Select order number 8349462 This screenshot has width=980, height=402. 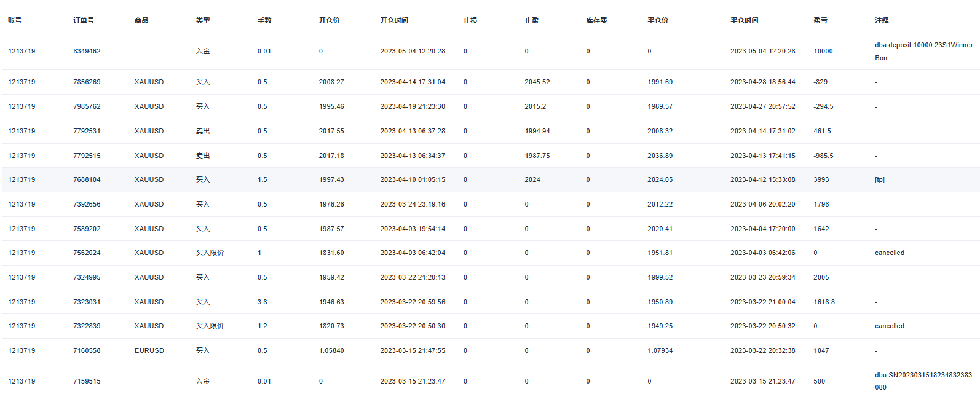[x=87, y=51]
